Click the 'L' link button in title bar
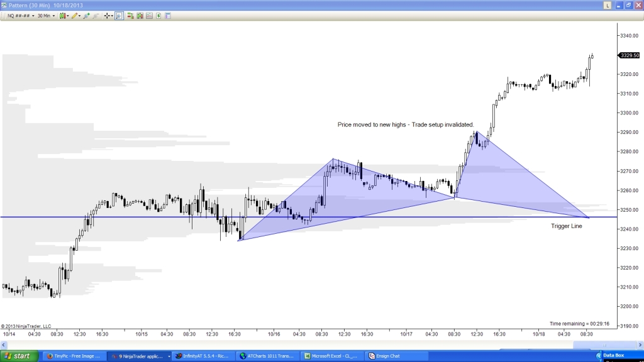This screenshot has width=644, height=362. pos(608,5)
